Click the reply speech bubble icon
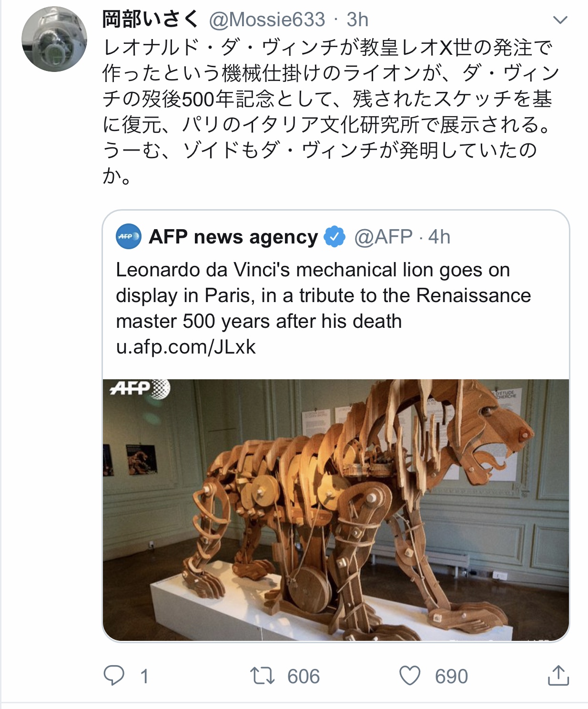This screenshot has height=709, width=588. 114,676
